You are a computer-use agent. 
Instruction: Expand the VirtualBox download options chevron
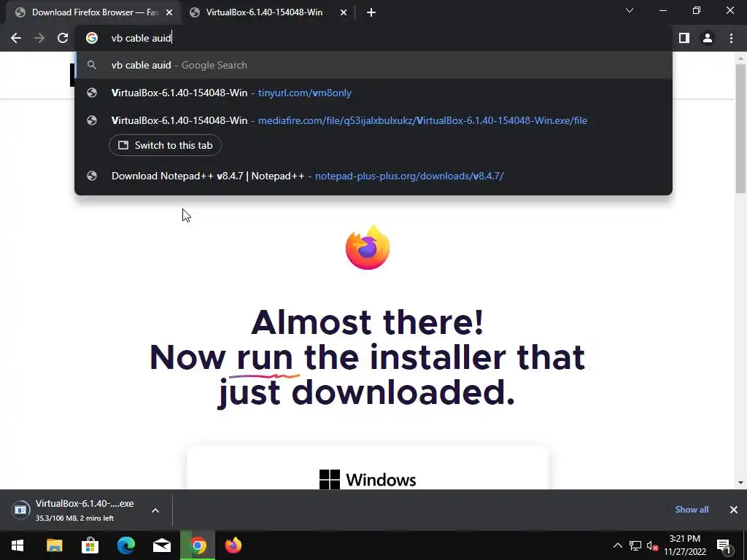click(155, 510)
